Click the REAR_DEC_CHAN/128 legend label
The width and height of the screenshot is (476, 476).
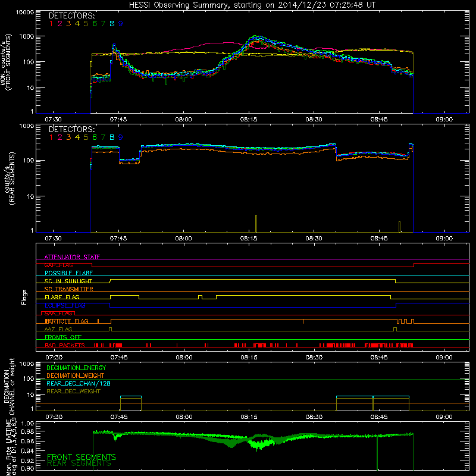(79, 383)
